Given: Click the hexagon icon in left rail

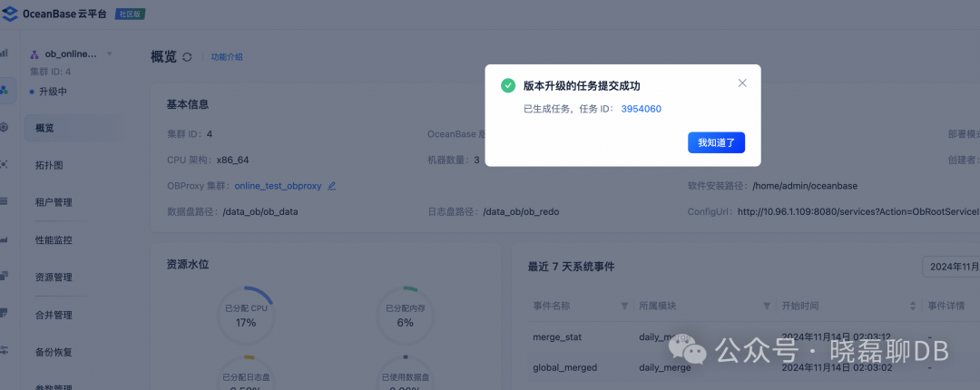Looking at the screenshot, I should click(x=5, y=127).
